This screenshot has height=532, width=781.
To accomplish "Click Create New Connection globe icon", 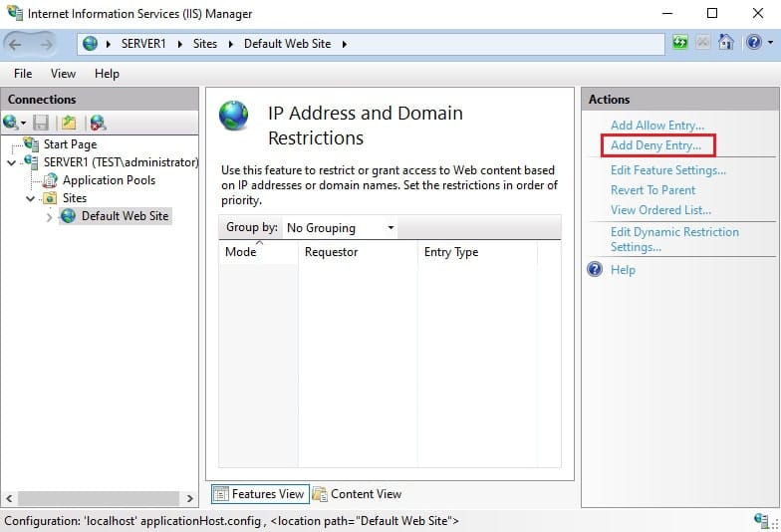I will click(10, 122).
